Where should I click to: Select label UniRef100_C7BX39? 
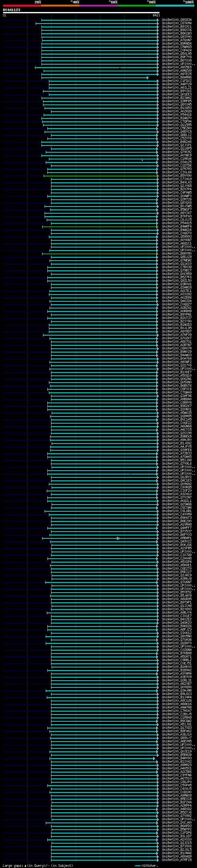point(177,267)
